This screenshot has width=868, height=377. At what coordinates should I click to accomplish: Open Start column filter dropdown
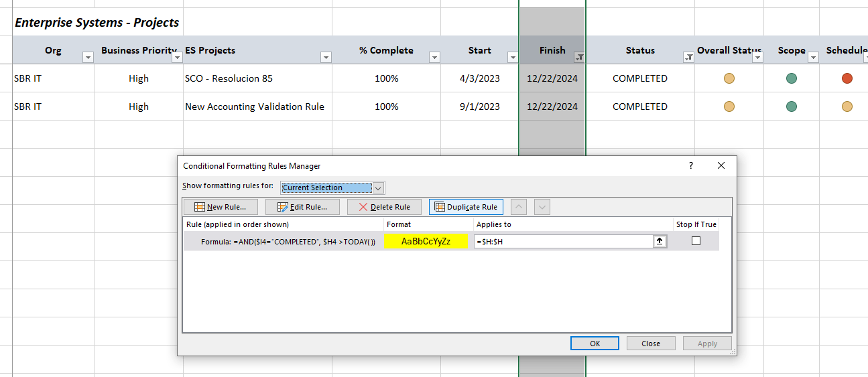tap(513, 58)
